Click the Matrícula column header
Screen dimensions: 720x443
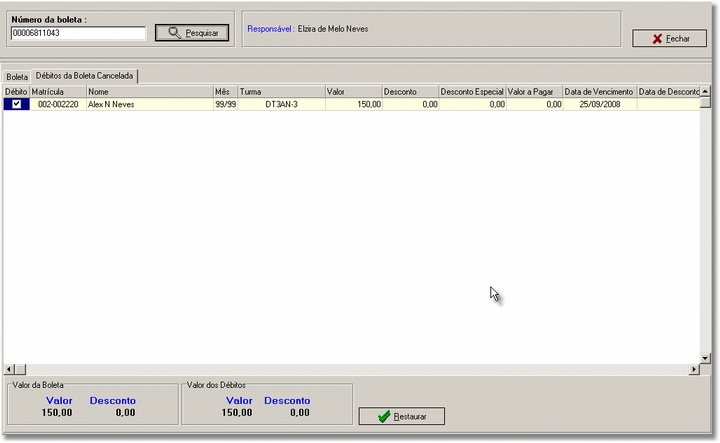point(58,92)
